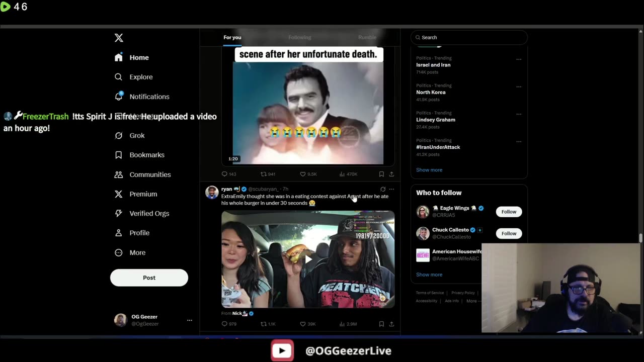Open options for Israel and Iran trend
Viewport: 644px width, 362px height.
(x=519, y=59)
